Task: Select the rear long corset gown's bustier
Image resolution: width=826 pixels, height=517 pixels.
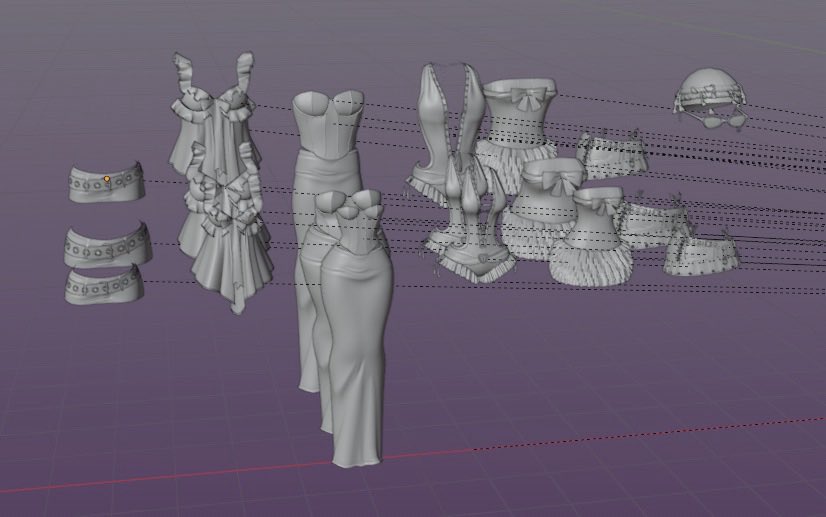Action: click(328, 124)
